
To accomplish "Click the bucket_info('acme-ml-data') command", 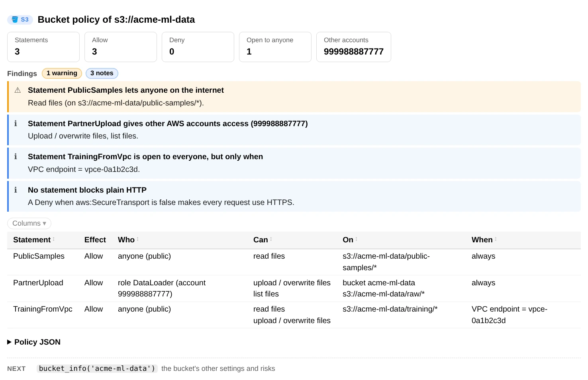I will 97,368.
